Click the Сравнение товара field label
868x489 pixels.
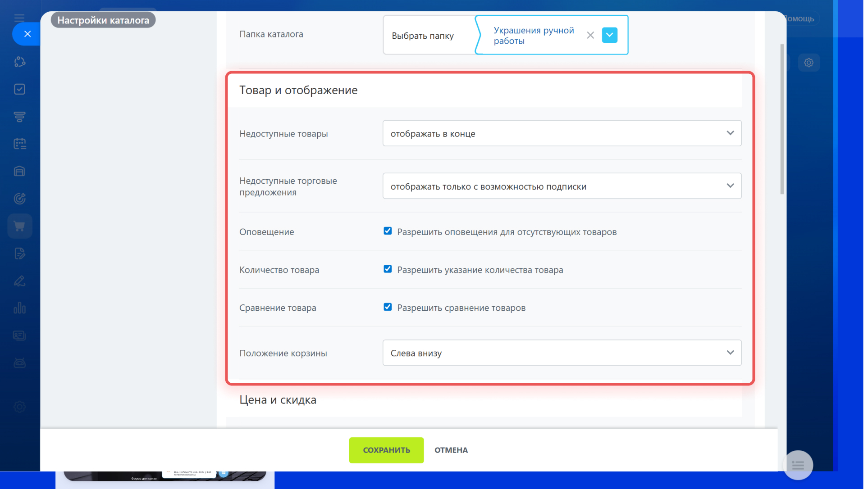278,308
